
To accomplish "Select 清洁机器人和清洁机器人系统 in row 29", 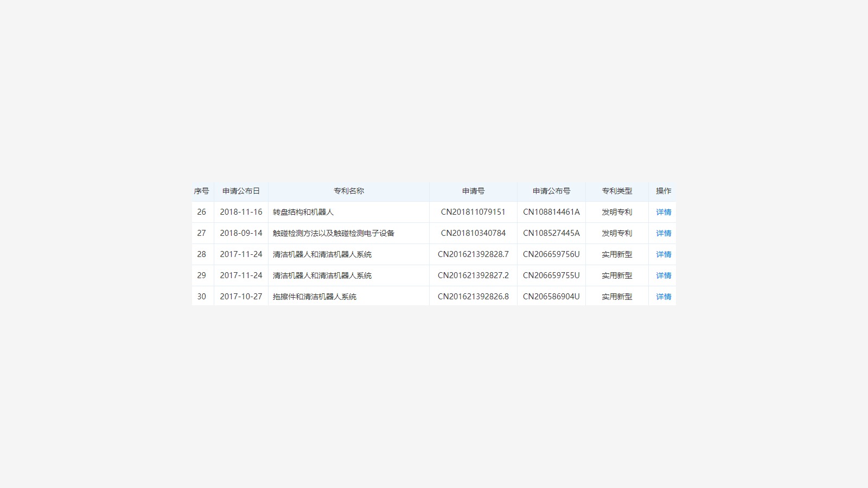I will (322, 275).
